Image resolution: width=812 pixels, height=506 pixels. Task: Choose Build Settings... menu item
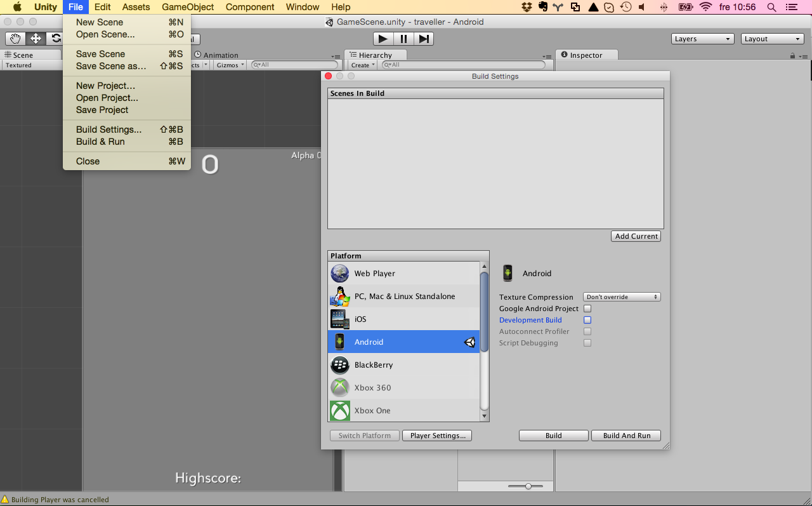[x=127, y=130]
